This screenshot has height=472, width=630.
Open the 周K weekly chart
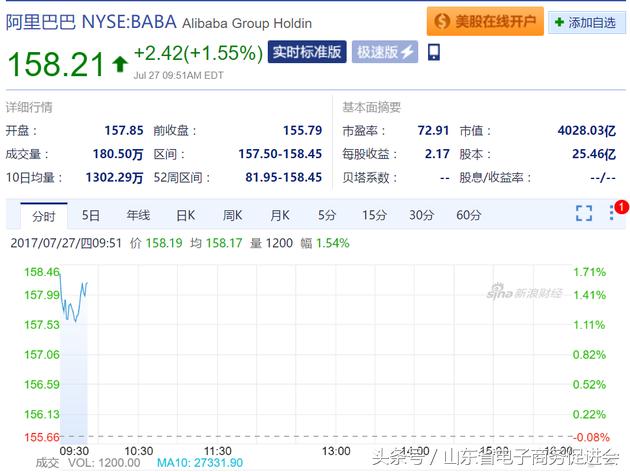(x=232, y=215)
